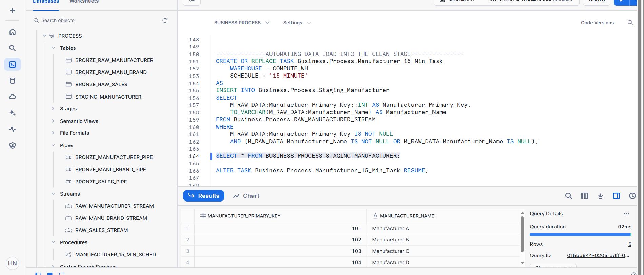Search within the worksheet code editor
The image size is (644, 275).
[630, 23]
